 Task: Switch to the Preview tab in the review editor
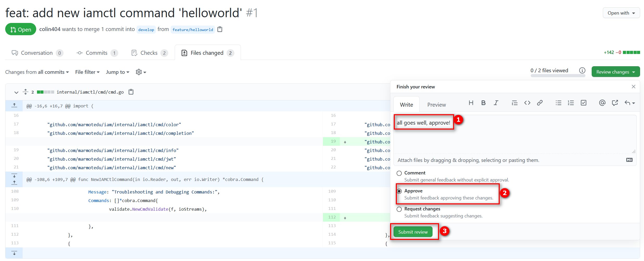[436, 105]
